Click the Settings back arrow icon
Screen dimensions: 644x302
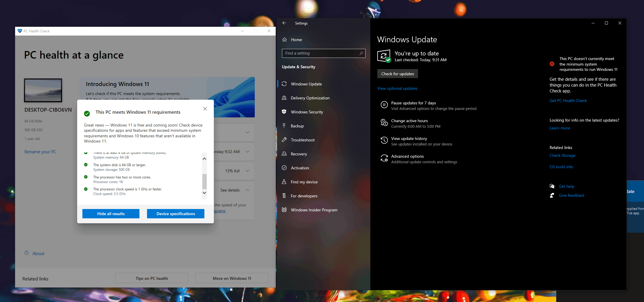(284, 23)
